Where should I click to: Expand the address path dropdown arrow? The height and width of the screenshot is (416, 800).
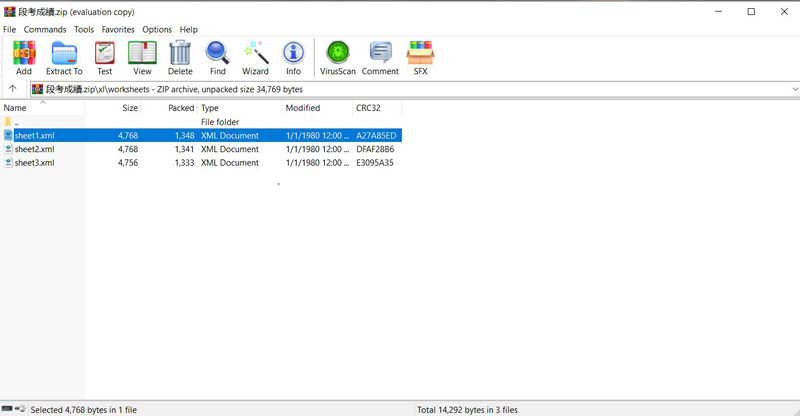pyautogui.click(x=794, y=89)
